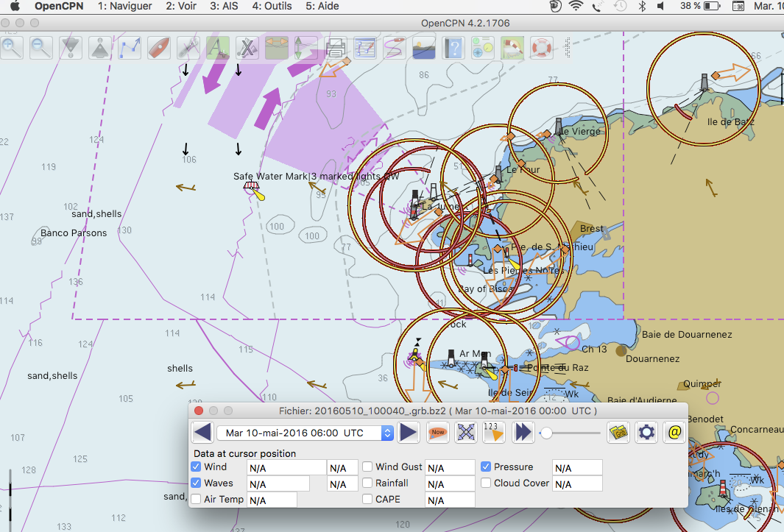Click GRIB zoom-to-center crossed arrows icon
This screenshot has height=532, width=784.
pyautogui.click(x=465, y=433)
